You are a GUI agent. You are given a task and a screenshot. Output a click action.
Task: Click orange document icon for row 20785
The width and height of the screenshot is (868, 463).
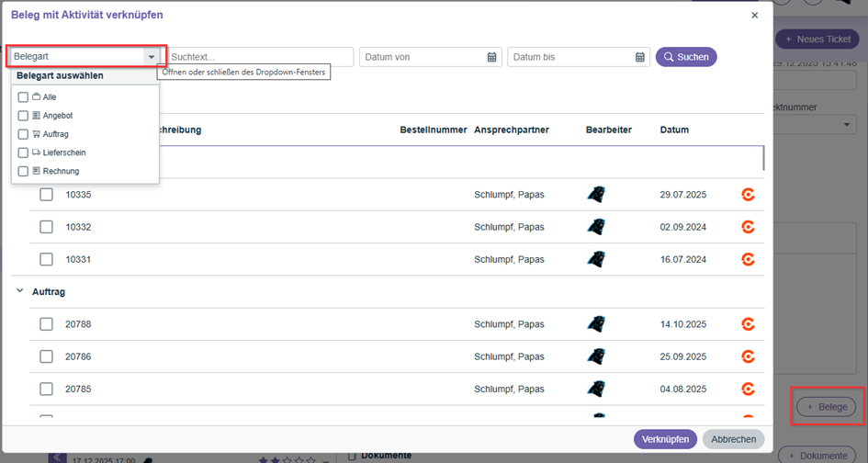coord(749,389)
